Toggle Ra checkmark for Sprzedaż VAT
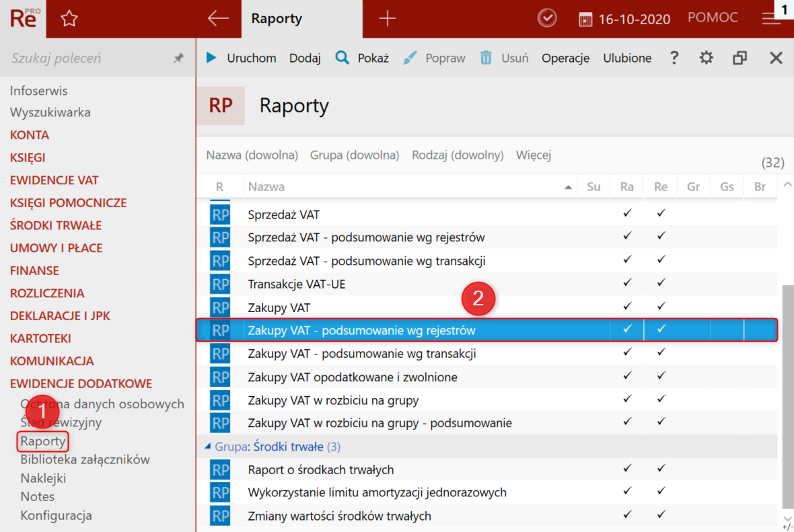This screenshot has height=532, width=794. (x=627, y=214)
